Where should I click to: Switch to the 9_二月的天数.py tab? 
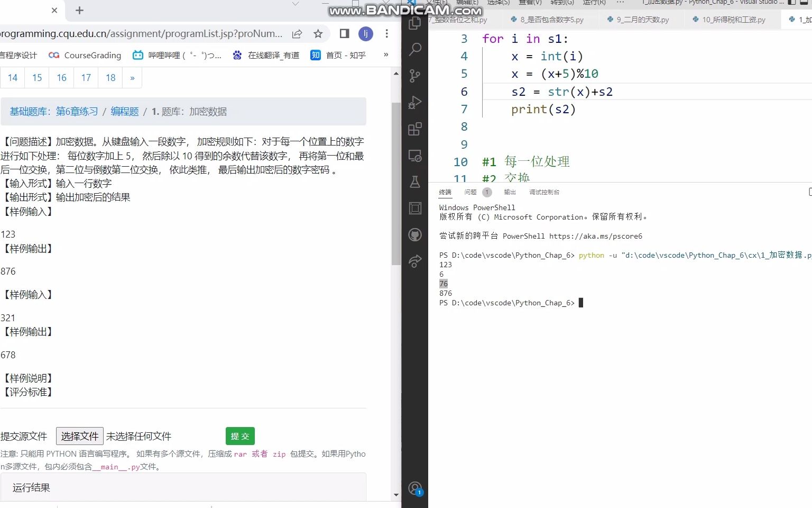(x=638, y=20)
